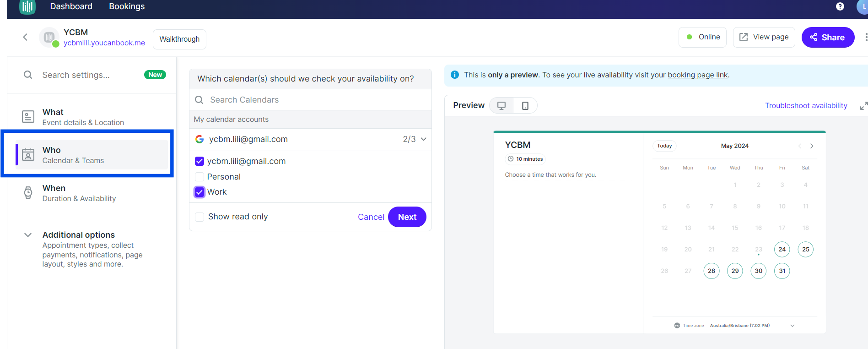Select May 28 in preview calendar
868x349 pixels.
click(x=712, y=271)
